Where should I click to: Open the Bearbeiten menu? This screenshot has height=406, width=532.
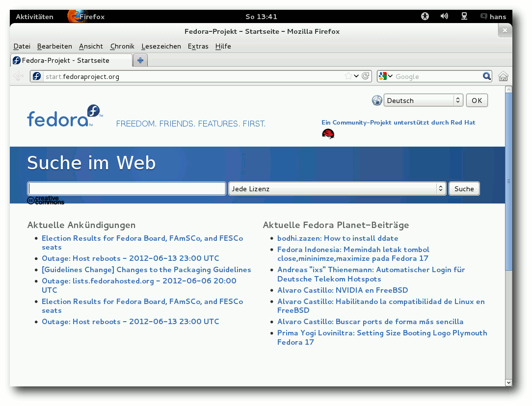click(54, 46)
